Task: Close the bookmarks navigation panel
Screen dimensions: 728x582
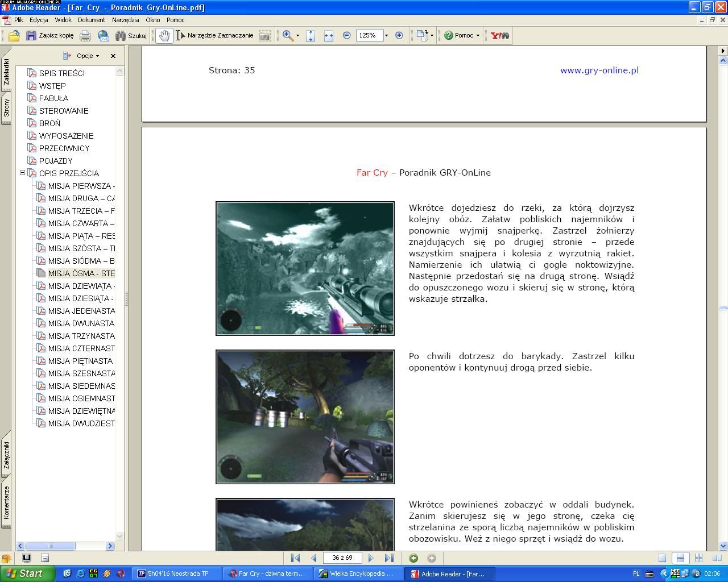Action: (113, 56)
